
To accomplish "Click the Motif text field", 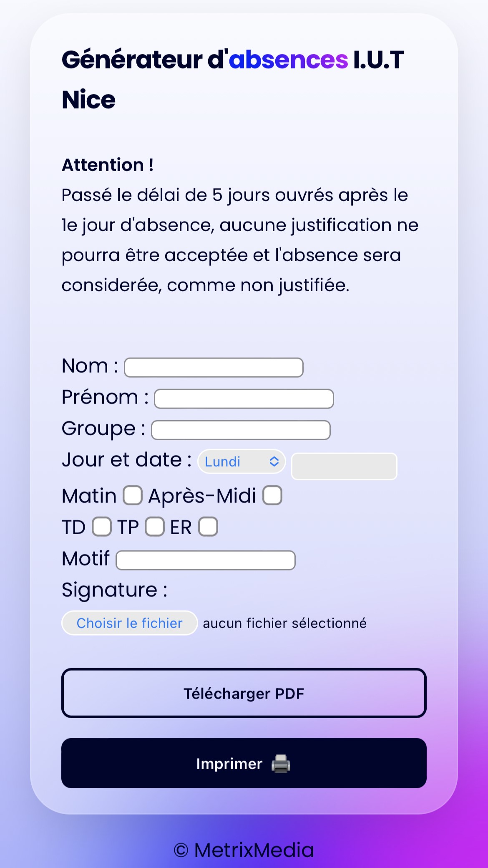I will (206, 560).
